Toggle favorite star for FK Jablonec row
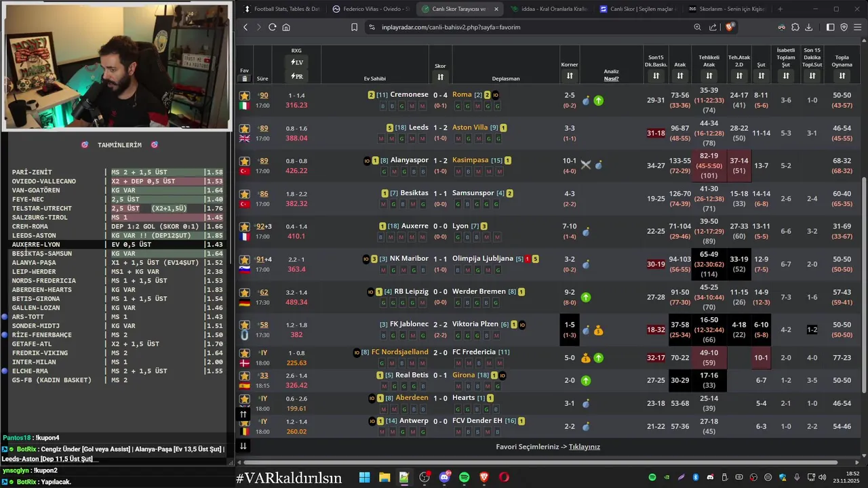 coord(245,325)
